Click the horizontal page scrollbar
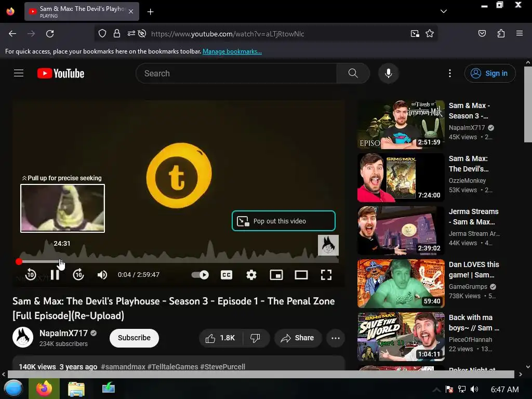 [x=261, y=374]
